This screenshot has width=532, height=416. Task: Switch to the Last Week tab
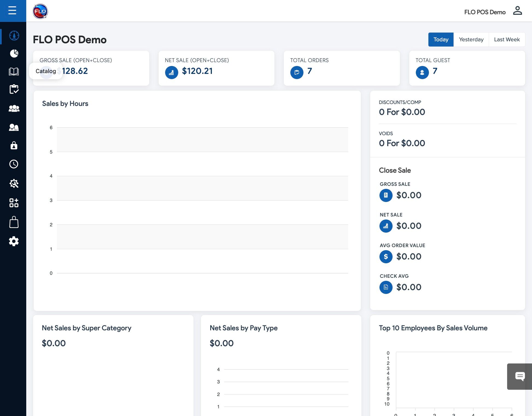[507, 39]
